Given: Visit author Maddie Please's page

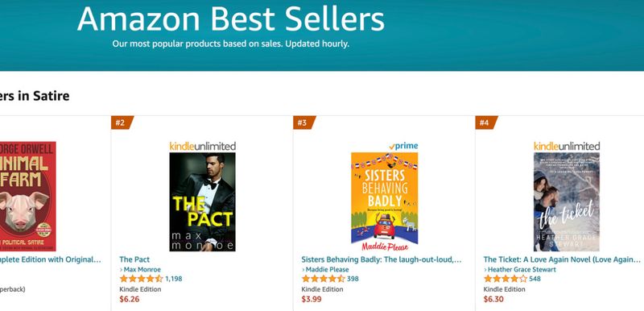Looking at the screenshot, I should point(325,270).
